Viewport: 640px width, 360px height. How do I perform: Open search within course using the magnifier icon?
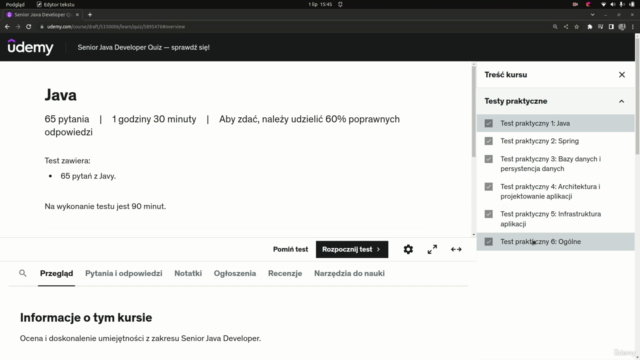[x=23, y=273]
